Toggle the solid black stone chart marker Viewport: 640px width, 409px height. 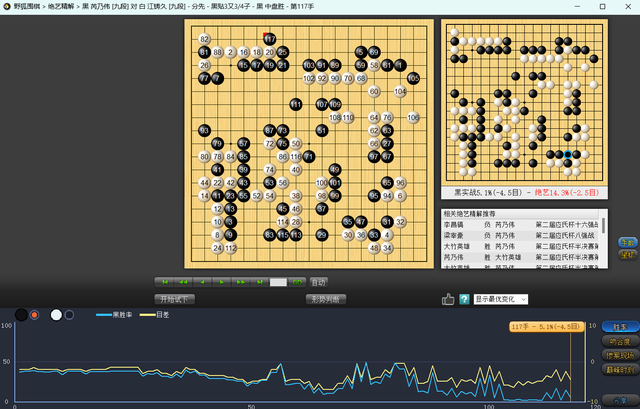[x=21, y=315]
